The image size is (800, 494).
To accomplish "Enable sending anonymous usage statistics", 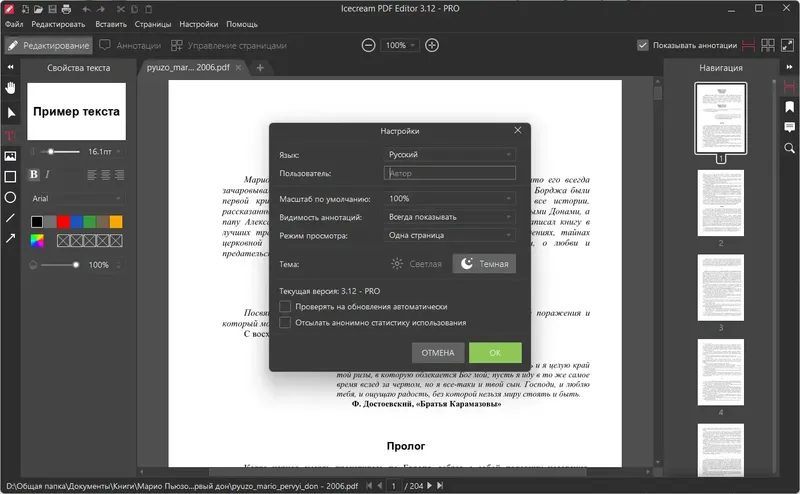I will [x=285, y=323].
